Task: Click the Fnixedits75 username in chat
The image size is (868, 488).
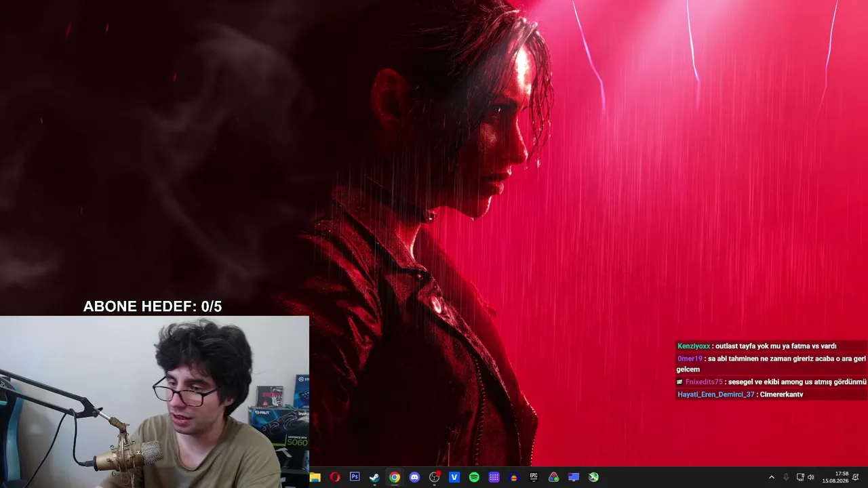Action: [x=704, y=382]
